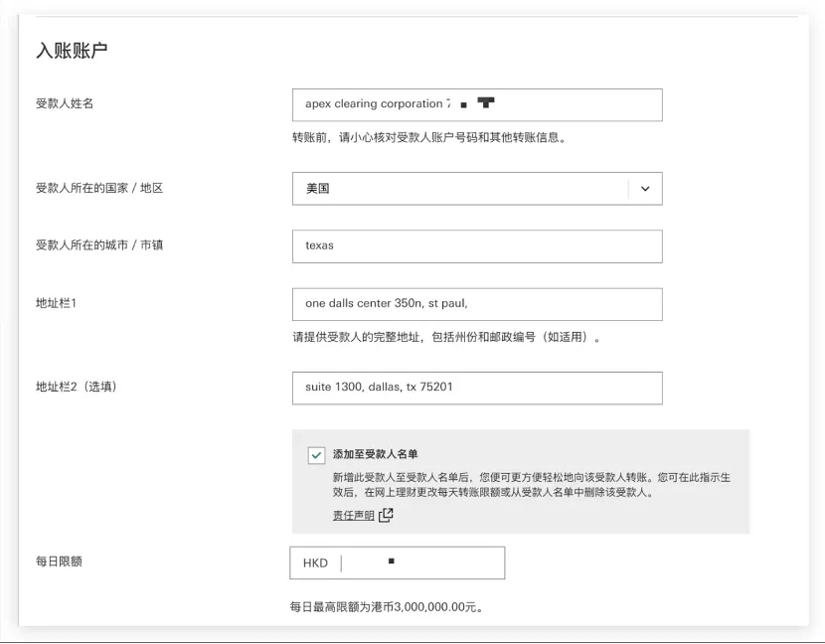Viewport: 825px width, 644px height.
Task: Click the 每日最高限额为港币3,000,000.00元 note
Action: [x=387, y=607]
